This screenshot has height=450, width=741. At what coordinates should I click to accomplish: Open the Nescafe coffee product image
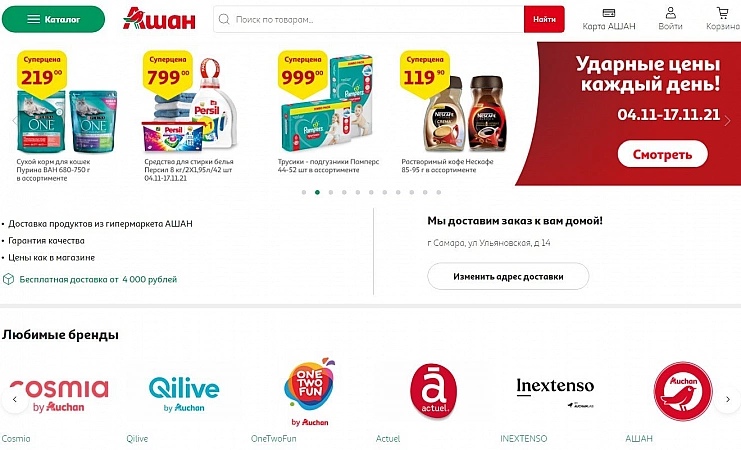(x=465, y=113)
